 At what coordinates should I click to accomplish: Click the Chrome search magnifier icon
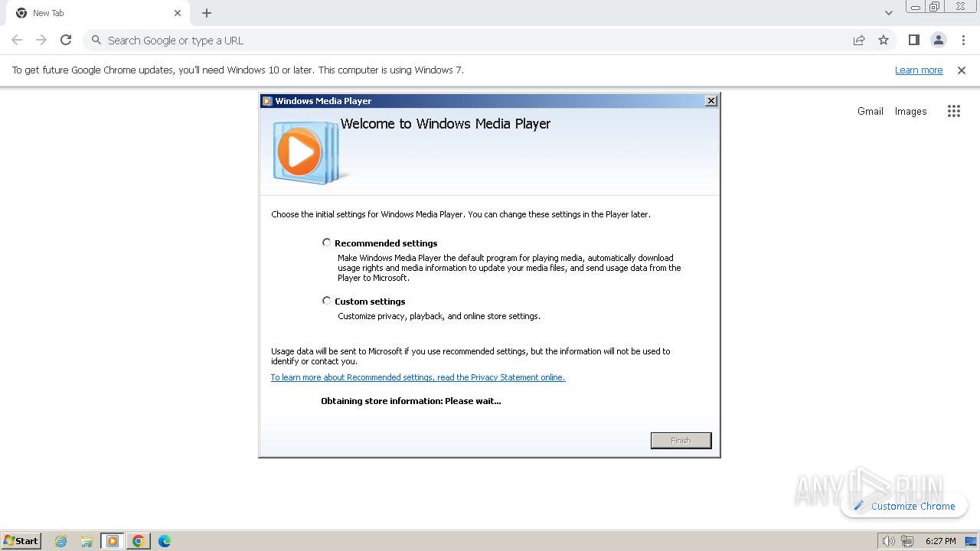click(96, 40)
